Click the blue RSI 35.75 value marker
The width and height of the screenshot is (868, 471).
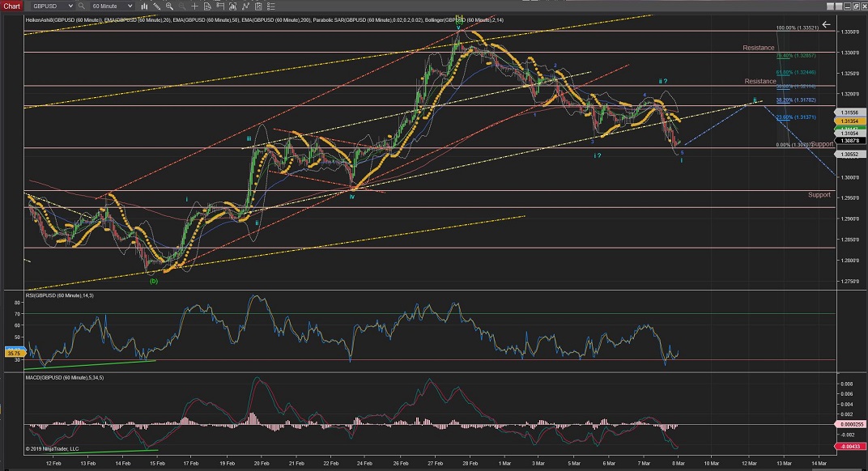pyautogui.click(x=13, y=353)
